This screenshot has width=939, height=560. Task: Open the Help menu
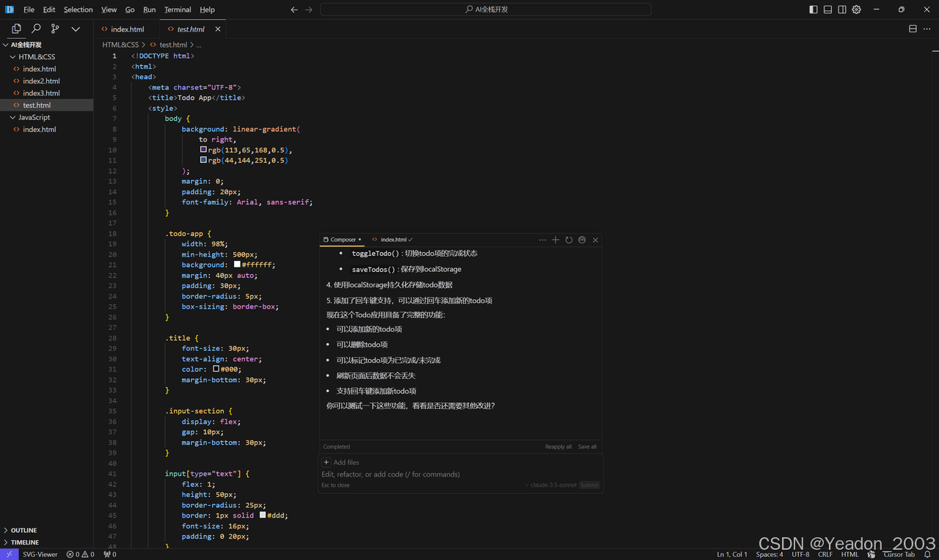point(208,10)
